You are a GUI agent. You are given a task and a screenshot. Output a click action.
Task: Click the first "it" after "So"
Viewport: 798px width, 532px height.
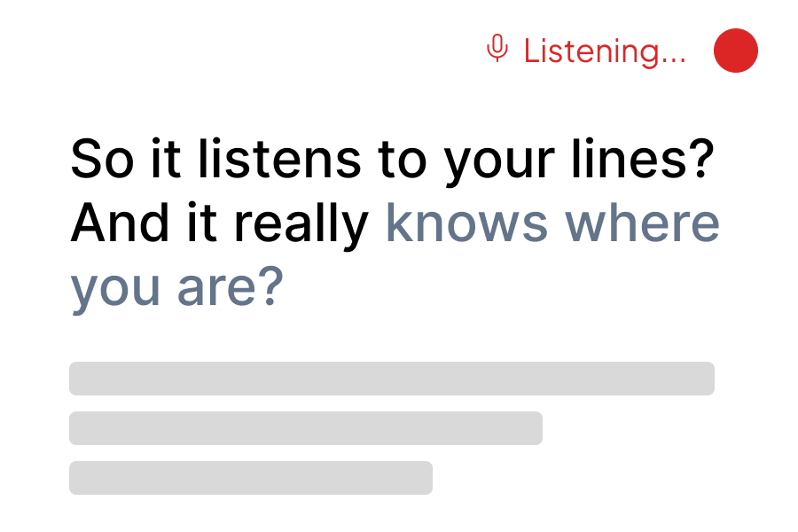click(x=166, y=159)
